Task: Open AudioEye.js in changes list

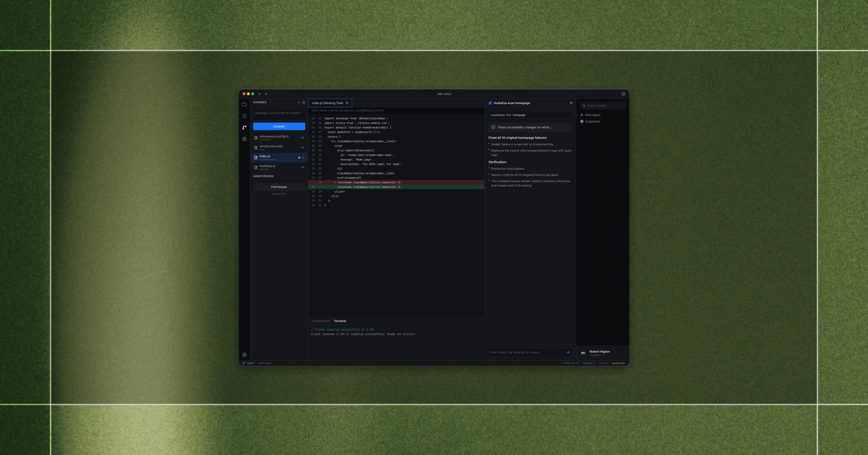Action: pos(279,167)
